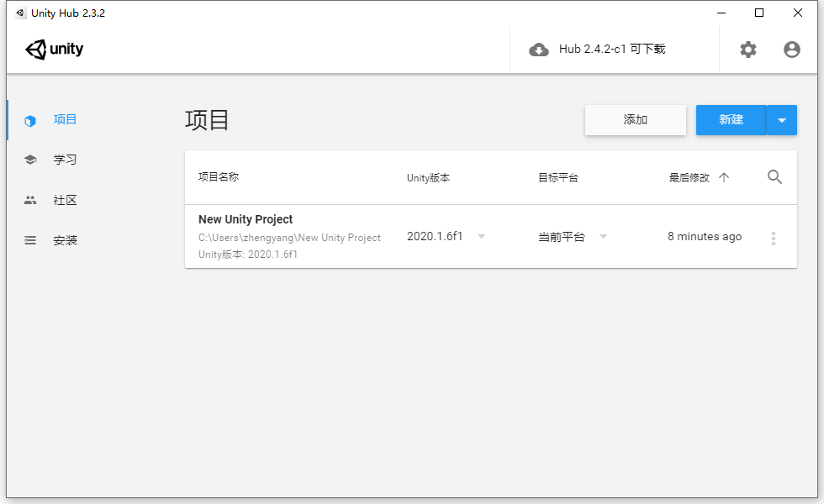Click the 项目 cube icon in sidebar
Viewport: 824px width, 504px height.
pyautogui.click(x=30, y=121)
